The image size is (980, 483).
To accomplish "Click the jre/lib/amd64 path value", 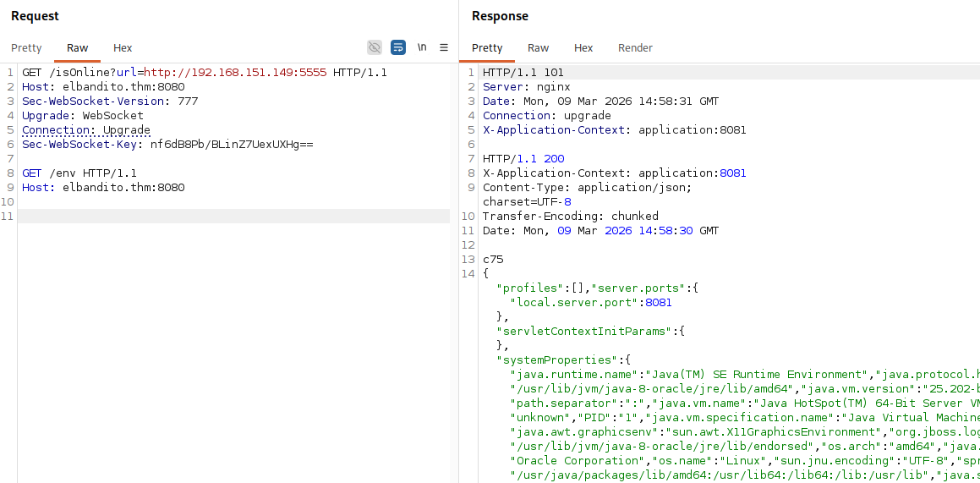I will click(x=652, y=388).
